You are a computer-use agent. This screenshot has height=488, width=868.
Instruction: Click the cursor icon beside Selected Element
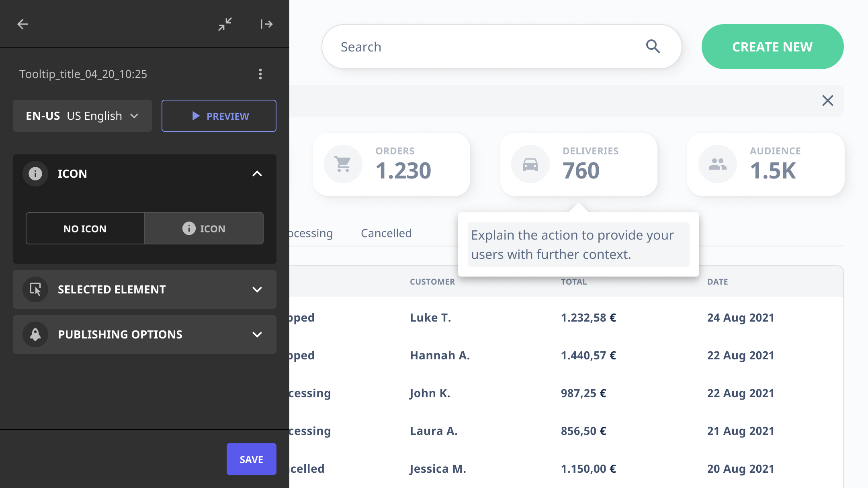[35, 289]
